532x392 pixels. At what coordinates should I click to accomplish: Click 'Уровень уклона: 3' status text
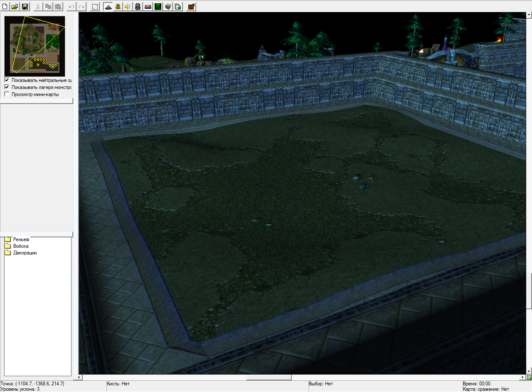[20, 389]
